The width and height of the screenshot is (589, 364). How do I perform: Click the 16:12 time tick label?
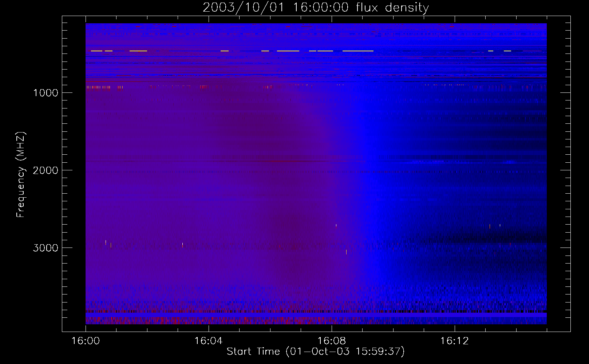[455, 341]
